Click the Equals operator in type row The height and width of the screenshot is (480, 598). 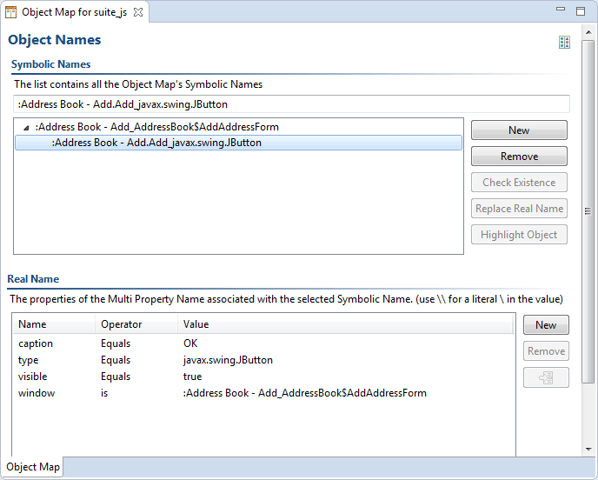[116, 360]
